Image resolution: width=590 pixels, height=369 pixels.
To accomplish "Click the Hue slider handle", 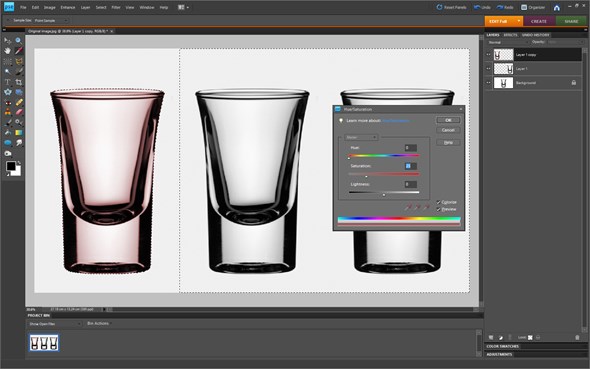I will [x=349, y=158].
